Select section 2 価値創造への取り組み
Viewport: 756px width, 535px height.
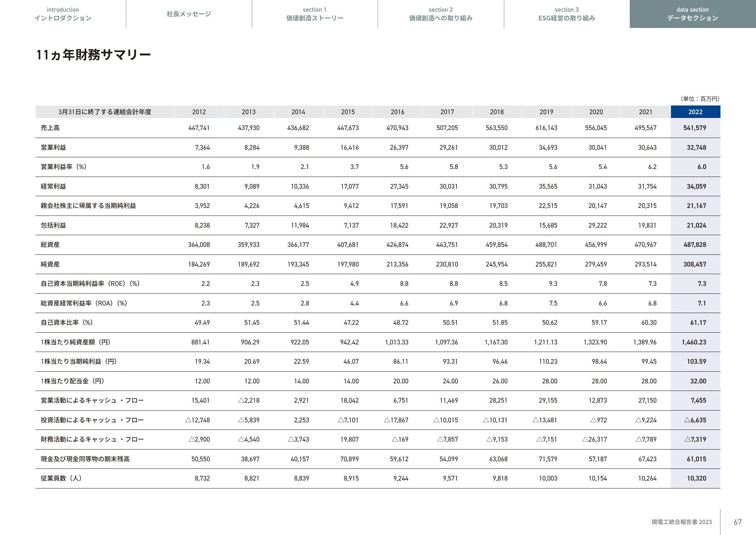(x=440, y=14)
